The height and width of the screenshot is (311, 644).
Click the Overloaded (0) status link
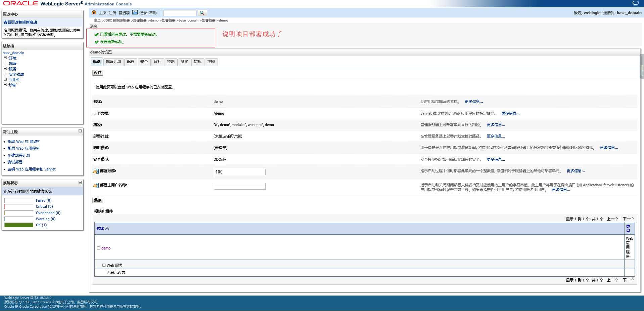tap(48, 213)
